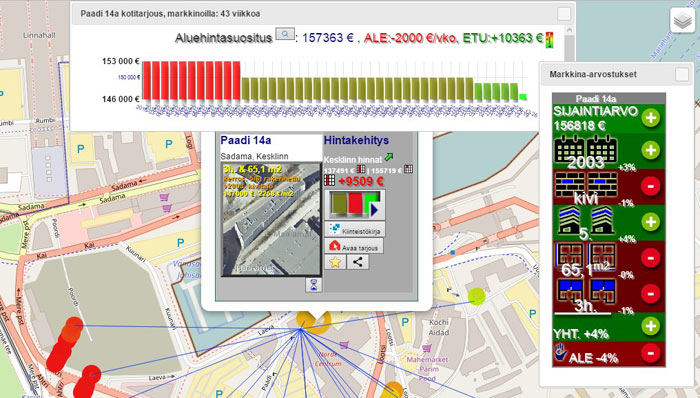Click the grid icon before +9509 €
Viewport: 700px width, 398px height.
[329, 180]
